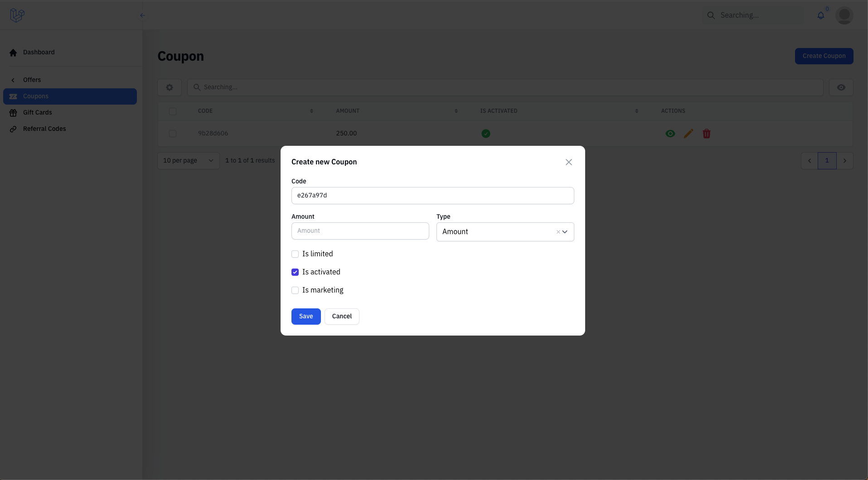
Task: Open the user avatar menu
Action: pyautogui.click(x=844, y=15)
